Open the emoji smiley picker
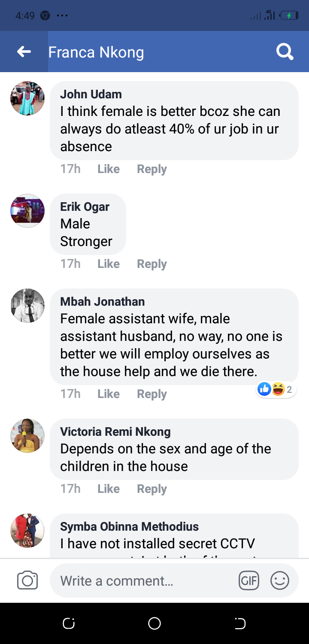Viewport: 309px width, 644px height. click(280, 581)
